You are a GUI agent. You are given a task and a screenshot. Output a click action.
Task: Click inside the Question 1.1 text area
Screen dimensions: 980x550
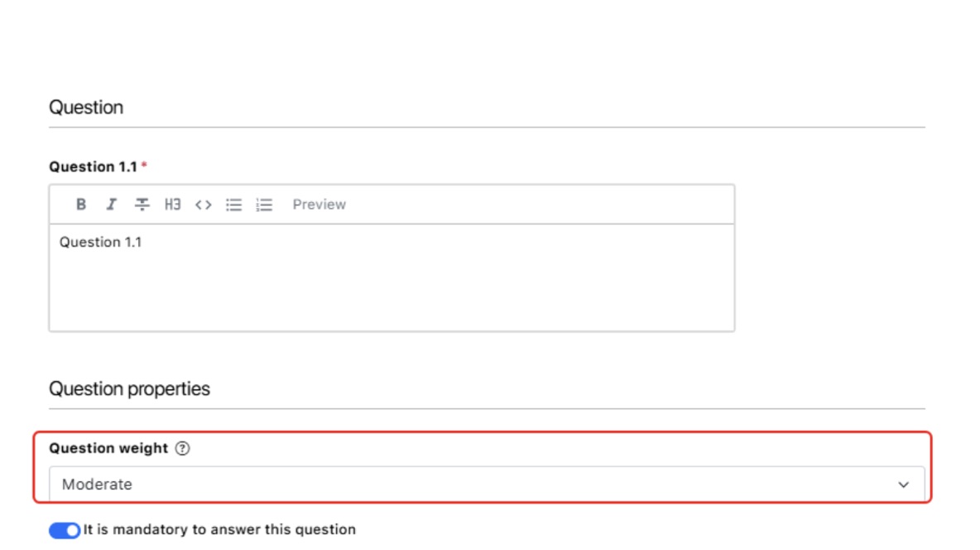(392, 277)
